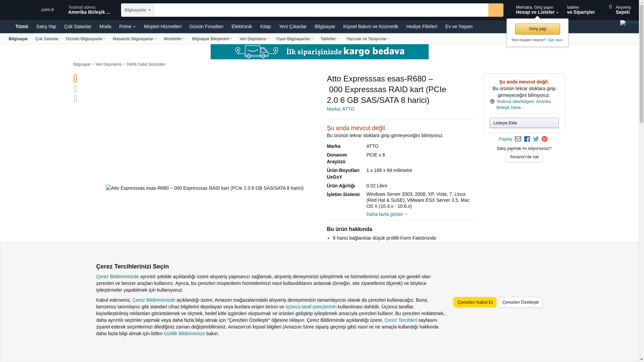Click the free shipping kargo bedava banner
This screenshot has width=644, height=362.
319,52
